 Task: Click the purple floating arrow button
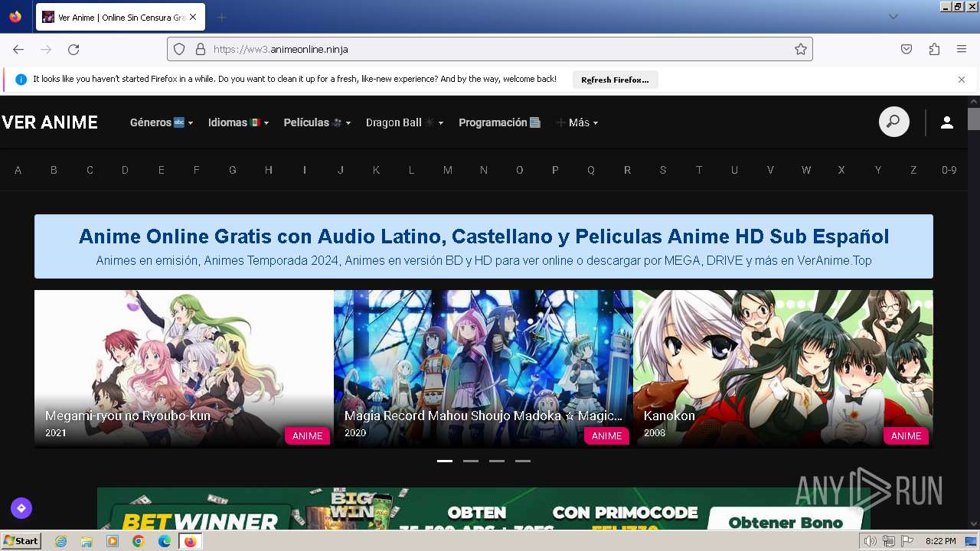21,507
